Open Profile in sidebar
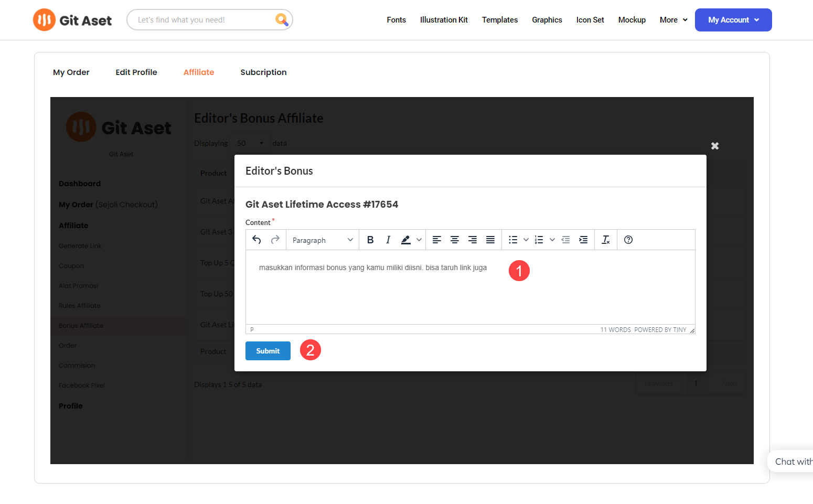813x504 pixels. 71,406
